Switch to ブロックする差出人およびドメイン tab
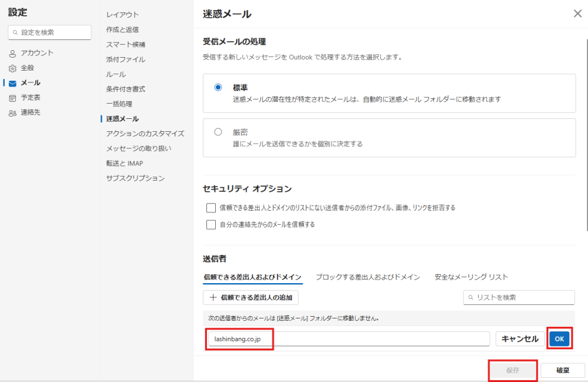588x382 pixels. pyautogui.click(x=367, y=277)
